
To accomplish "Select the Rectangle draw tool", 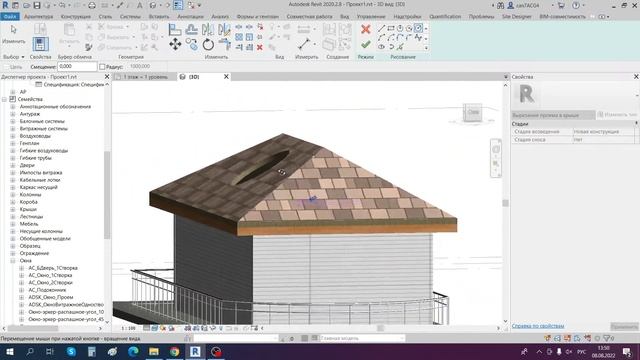I will 391,28.
